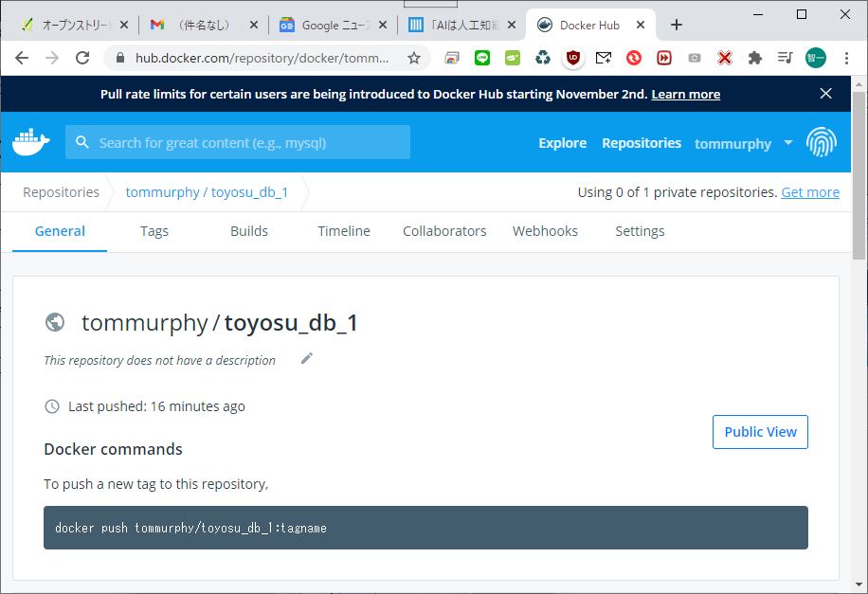Click the LINE extension icon
The height and width of the screenshot is (594, 868).
click(x=481, y=58)
